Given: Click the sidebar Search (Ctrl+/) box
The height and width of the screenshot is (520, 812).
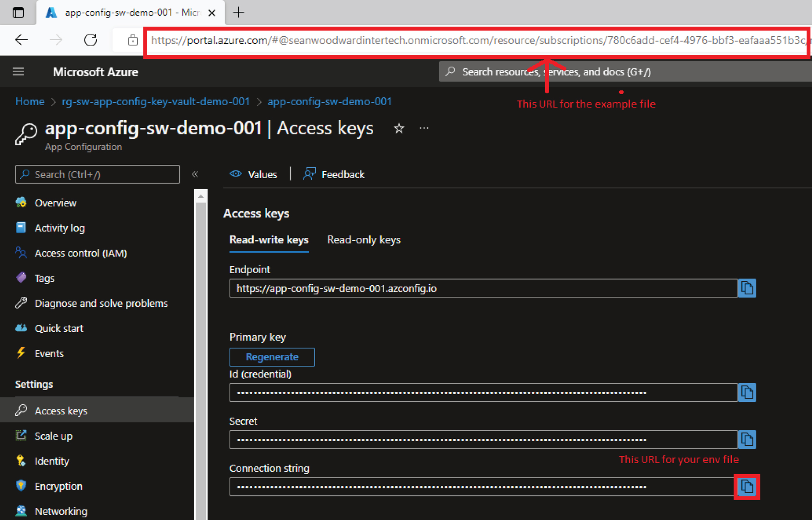Looking at the screenshot, I should click(x=97, y=175).
